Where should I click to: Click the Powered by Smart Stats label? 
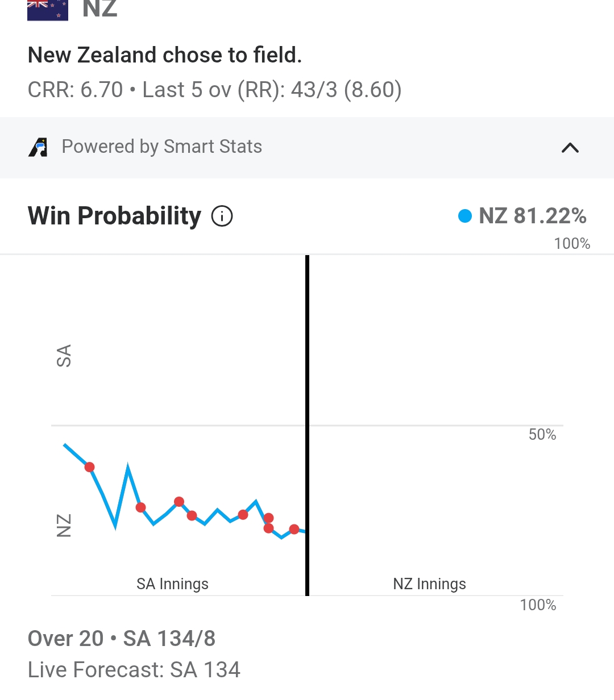(x=162, y=147)
